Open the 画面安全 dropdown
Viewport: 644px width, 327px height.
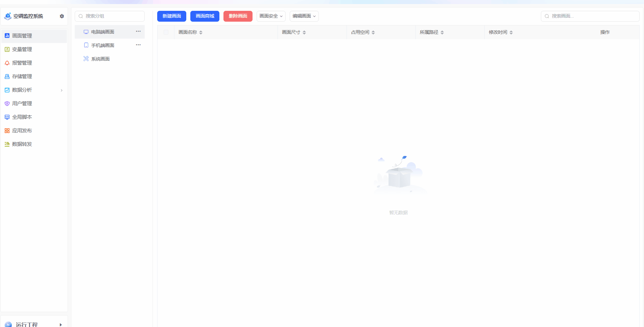271,16
